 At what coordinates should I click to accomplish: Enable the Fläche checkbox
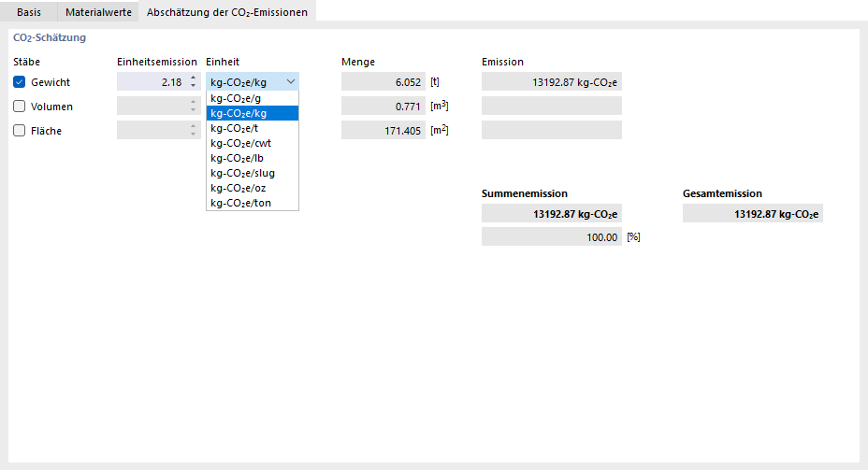point(20,131)
